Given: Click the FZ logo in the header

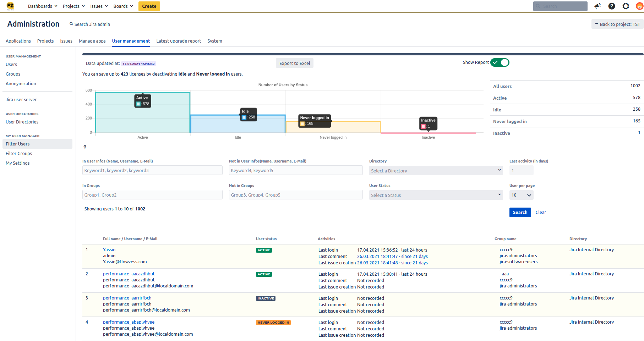Looking at the screenshot, I should (x=10, y=6).
